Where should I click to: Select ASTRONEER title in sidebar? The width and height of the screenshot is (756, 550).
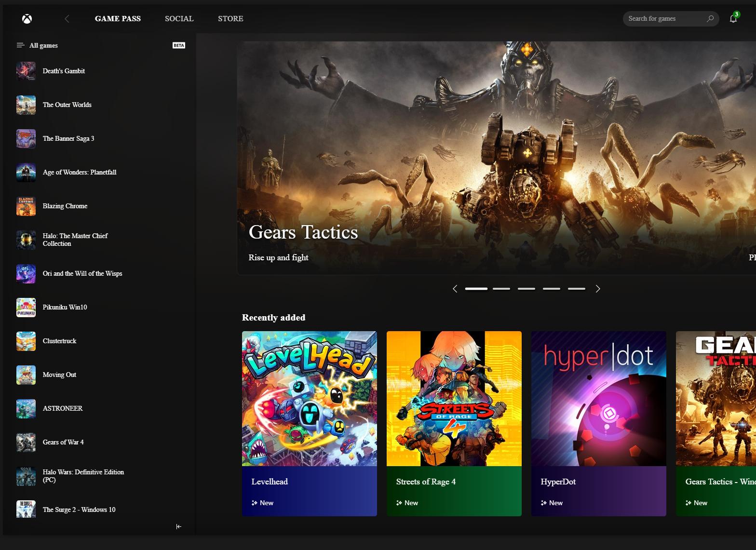(x=63, y=408)
